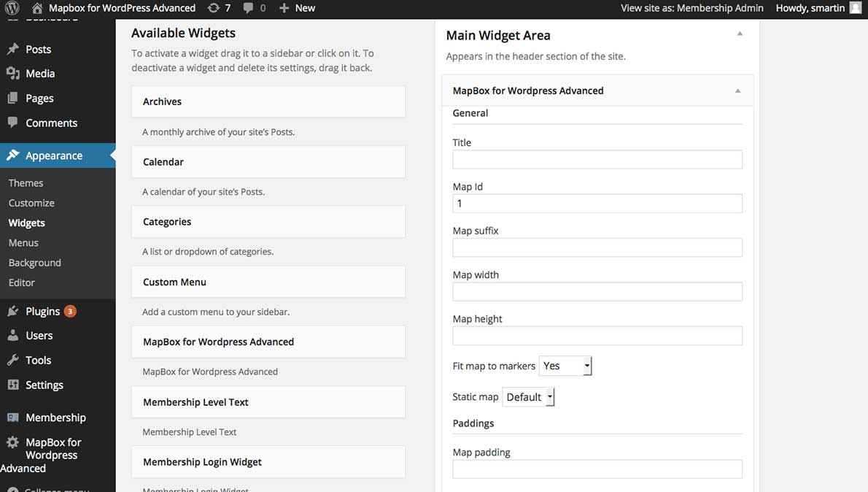
Task: Click the WordPress logo icon
Action: pyautogui.click(x=12, y=8)
